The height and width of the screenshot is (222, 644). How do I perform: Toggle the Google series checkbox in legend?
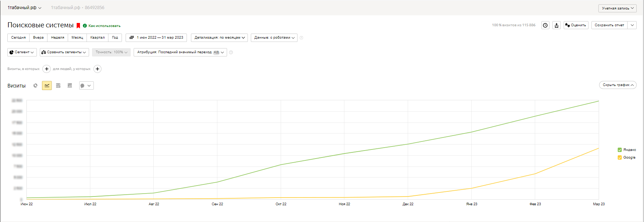pyautogui.click(x=620, y=157)
